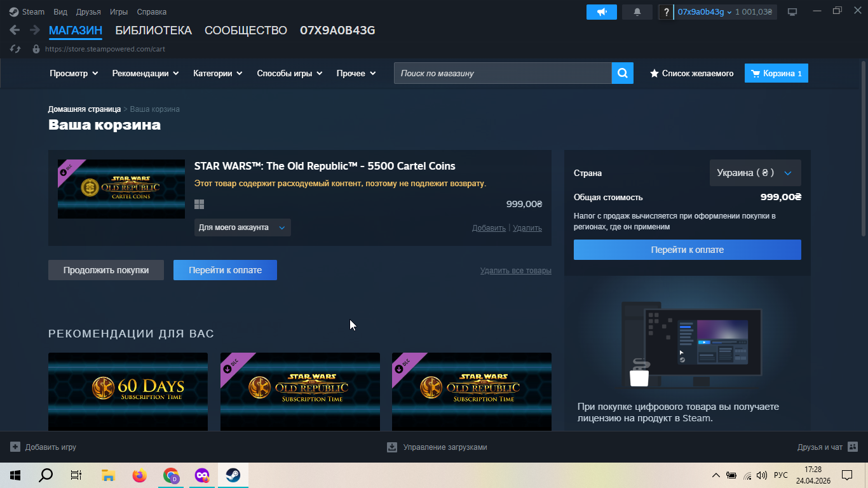Image resolution: width=868 pixels, height=488 pixels.
Task: Open Chrome from the taskbar
Action: click(x=171, y=475)
